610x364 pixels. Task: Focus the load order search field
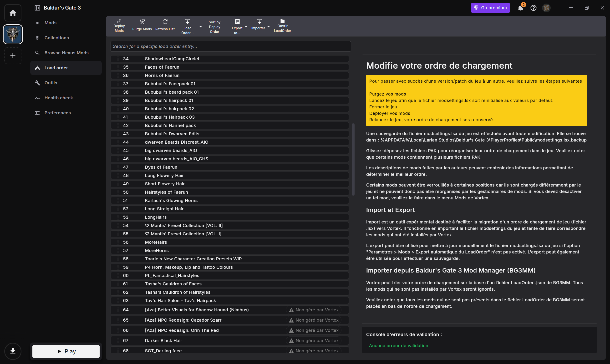tap(231, 46)
